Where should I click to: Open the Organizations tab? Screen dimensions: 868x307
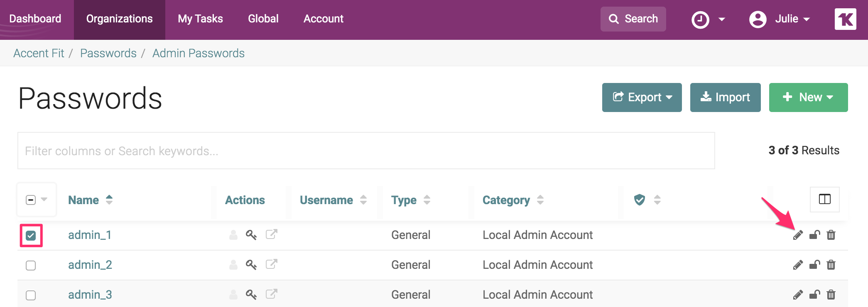tap(120, 19)
